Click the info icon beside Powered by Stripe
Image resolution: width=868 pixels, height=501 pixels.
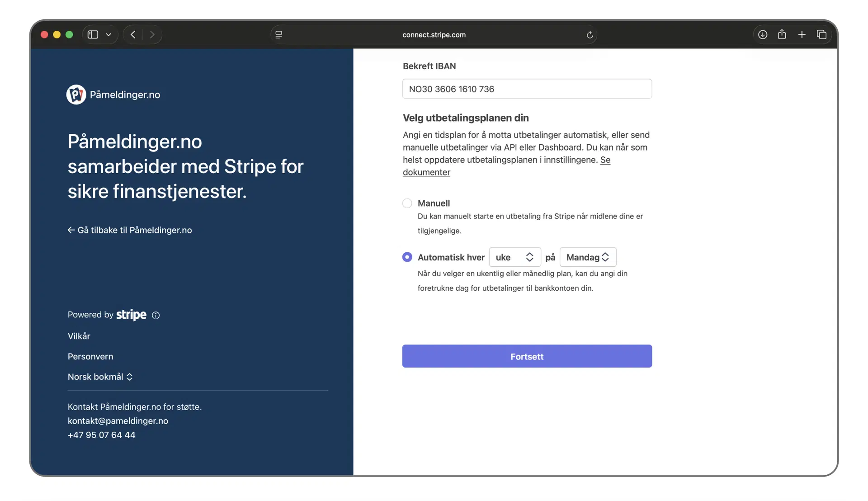point(156,315)
